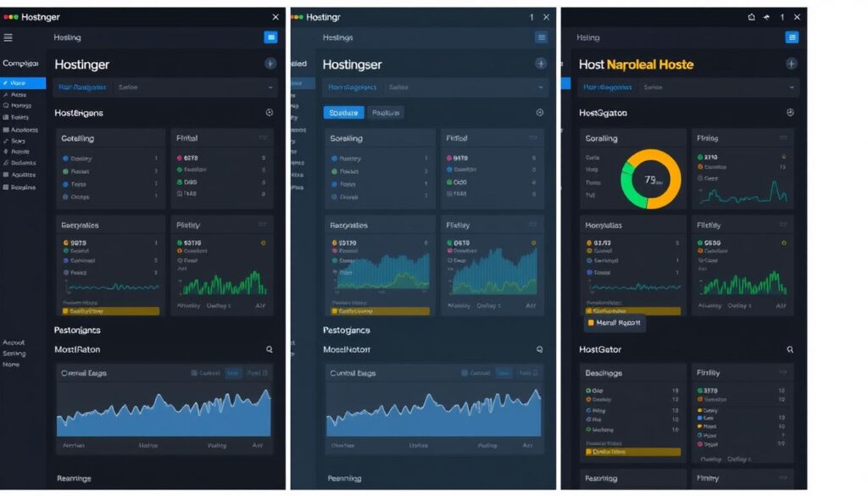Click the 79 donut chart in right window

[x=650, y=180]
